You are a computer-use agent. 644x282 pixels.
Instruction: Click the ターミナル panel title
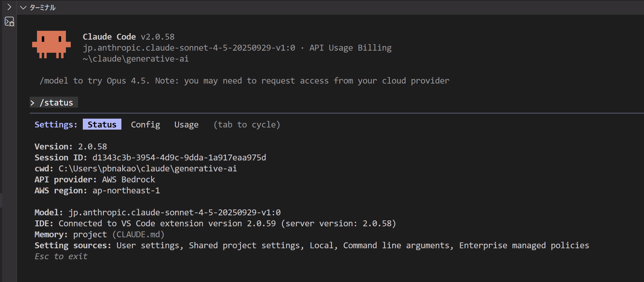point(43,7)
